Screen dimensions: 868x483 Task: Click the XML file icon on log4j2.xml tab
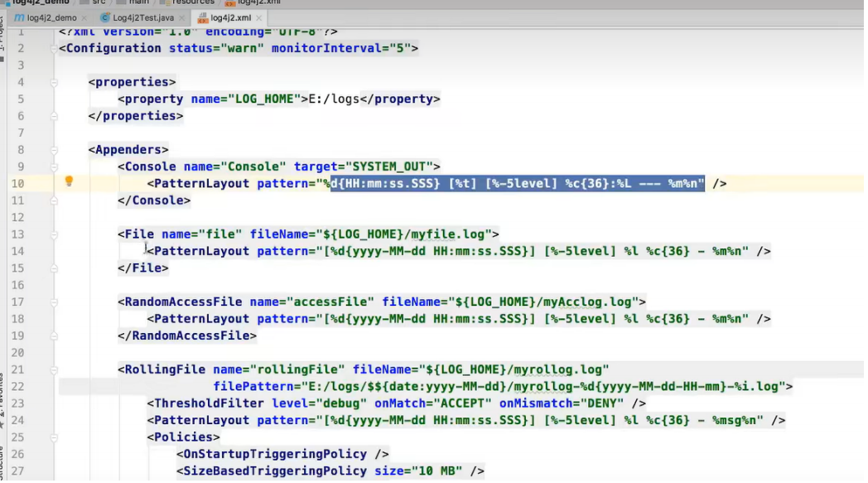coord(203,17)
